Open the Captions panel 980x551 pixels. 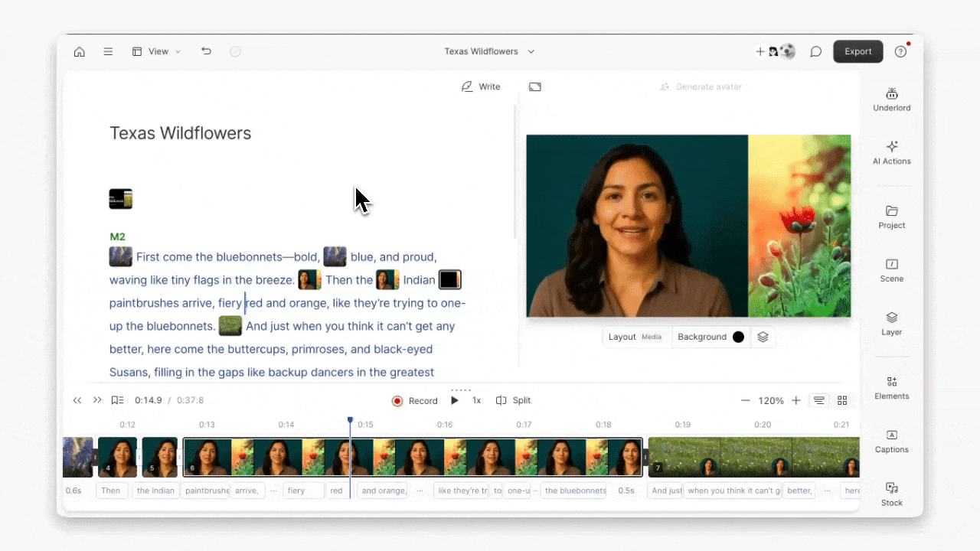click(892, 442)
